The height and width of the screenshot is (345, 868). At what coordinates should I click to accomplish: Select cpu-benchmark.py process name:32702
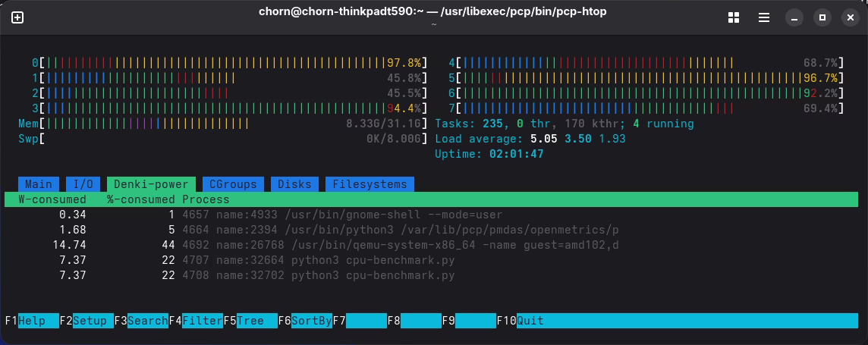click(431, 274)
